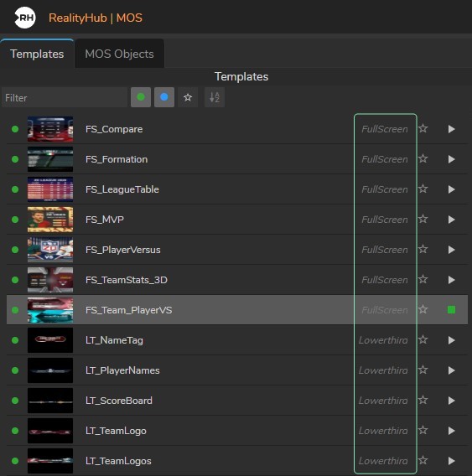This screenshot has width=472, height=476.
Task: Toggle the green status filter button
Action: tap(141, 97)
